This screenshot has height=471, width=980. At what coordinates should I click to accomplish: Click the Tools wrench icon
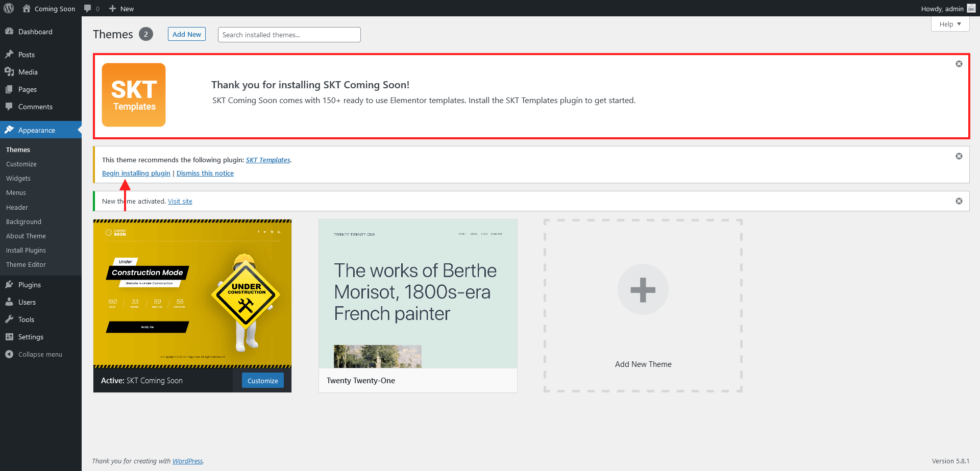click(x=9, y=319)
